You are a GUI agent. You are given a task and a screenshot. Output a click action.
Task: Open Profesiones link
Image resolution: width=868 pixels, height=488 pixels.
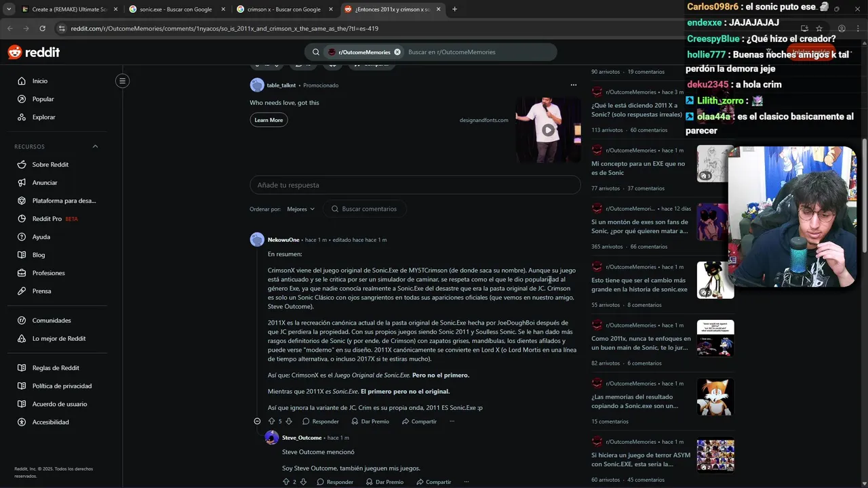(48, 273)
